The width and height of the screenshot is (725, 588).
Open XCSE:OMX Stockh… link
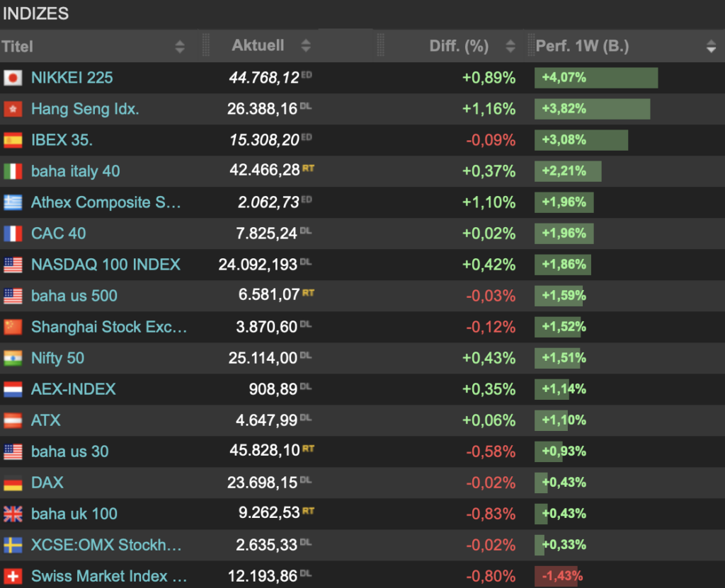click(x=106, y=545)
